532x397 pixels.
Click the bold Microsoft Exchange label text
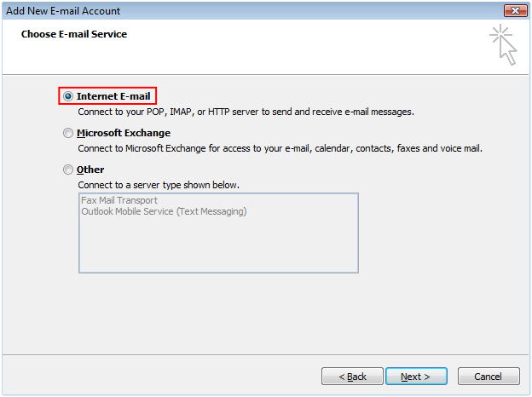point(124,133)
